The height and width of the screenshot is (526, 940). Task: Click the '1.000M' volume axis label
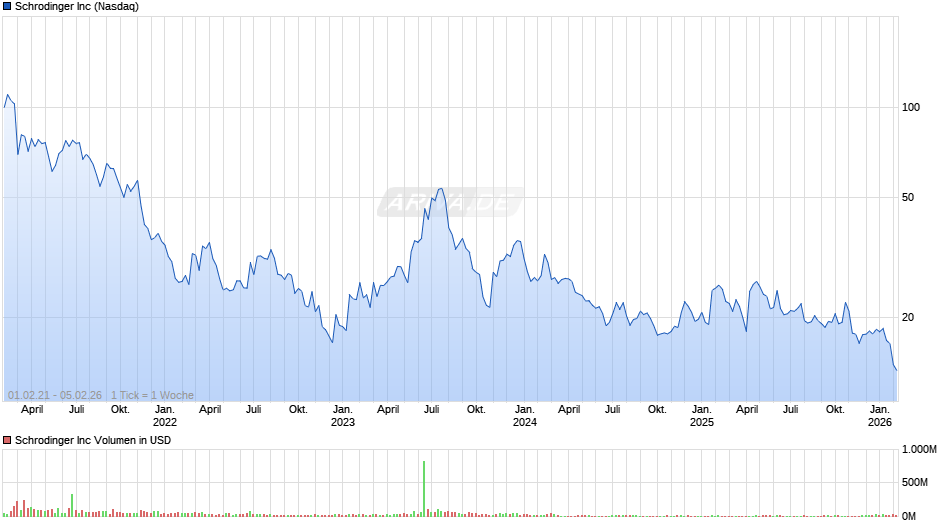[x=919, y=449]
